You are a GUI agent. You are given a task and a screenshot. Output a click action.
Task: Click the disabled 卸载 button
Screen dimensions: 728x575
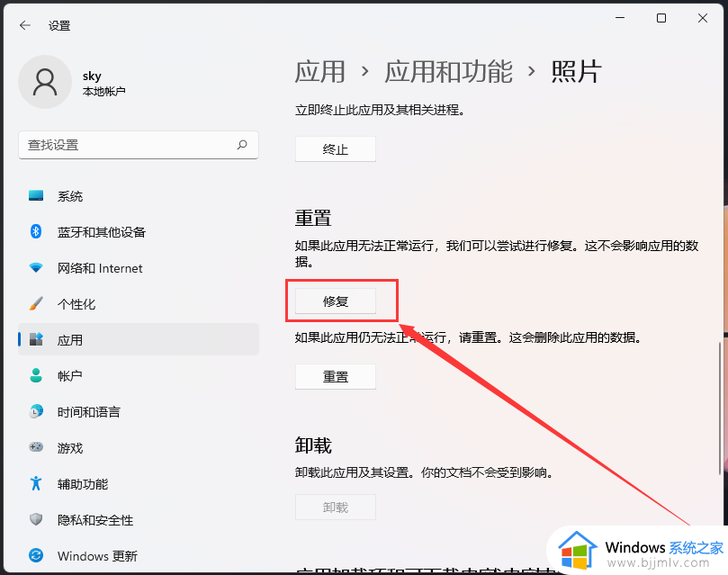click(x=336, y=508)
